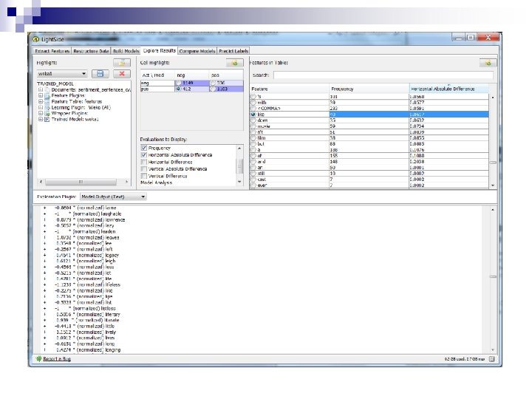Expand the Wrapper Plugins tree node

(41, 113)
